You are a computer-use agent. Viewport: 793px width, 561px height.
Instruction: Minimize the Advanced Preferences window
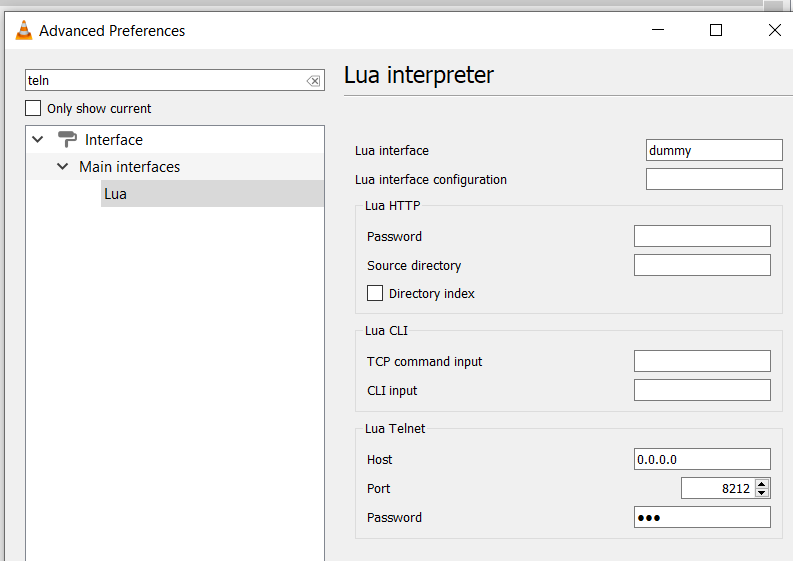pos(657,30)
